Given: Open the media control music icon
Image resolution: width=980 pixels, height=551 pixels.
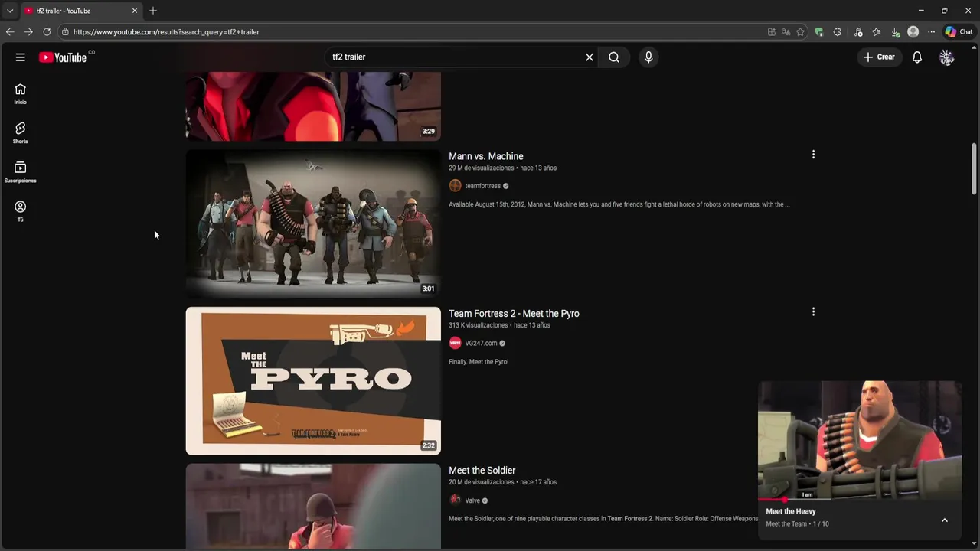Looking at the screenshot, I should pyautogui.click(x=858, y=32).
